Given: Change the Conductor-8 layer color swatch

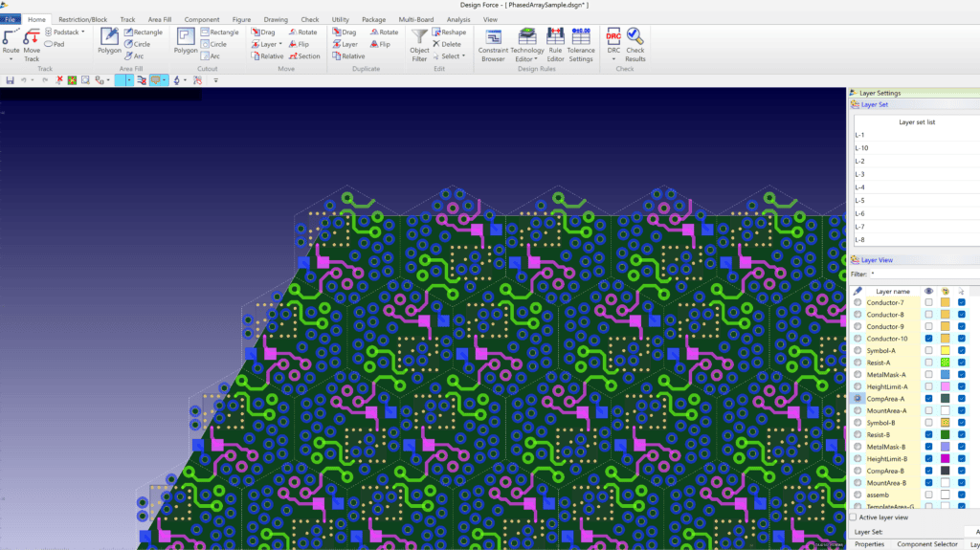Looking at the screenshot, I should coord(945,315).
